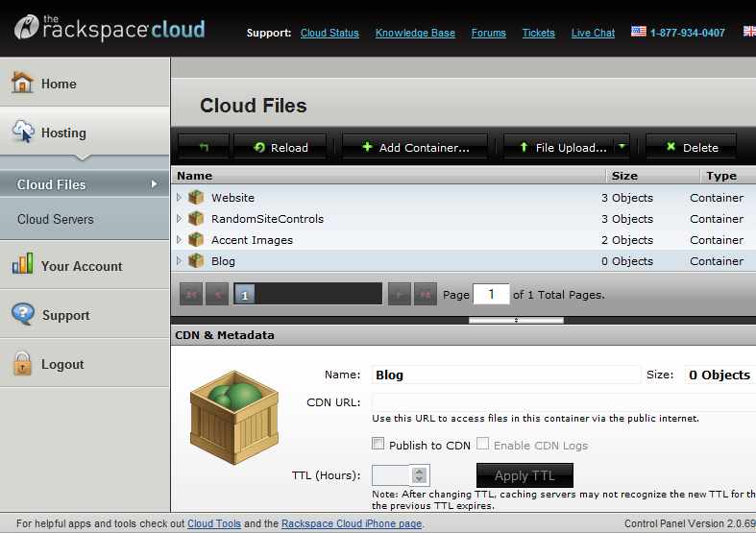This screenshot has height=533, width=756.
Task: Click Logout in the sidebar
Action: 85,363
